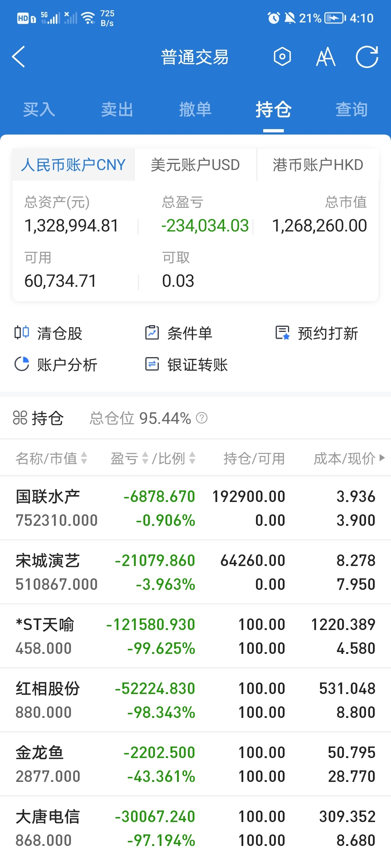
Task: Tap the Wi-Fi status icon
Action: click(x=88, y=18)
